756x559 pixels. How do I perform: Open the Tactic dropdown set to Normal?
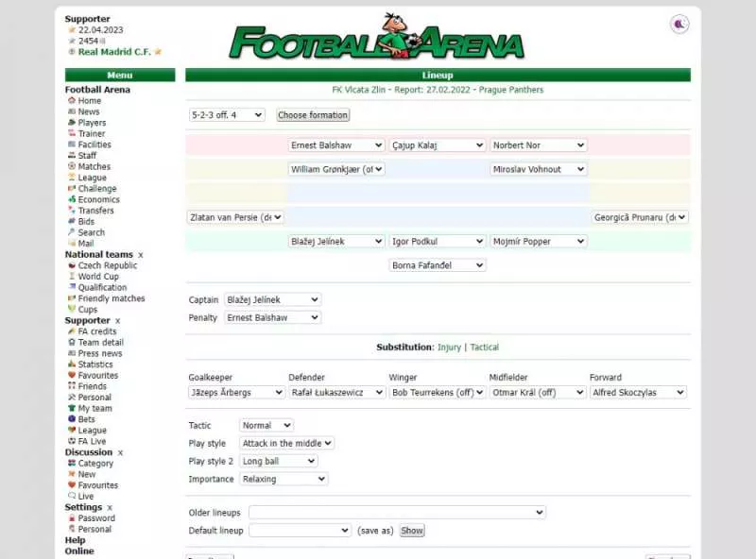(266, 425)
